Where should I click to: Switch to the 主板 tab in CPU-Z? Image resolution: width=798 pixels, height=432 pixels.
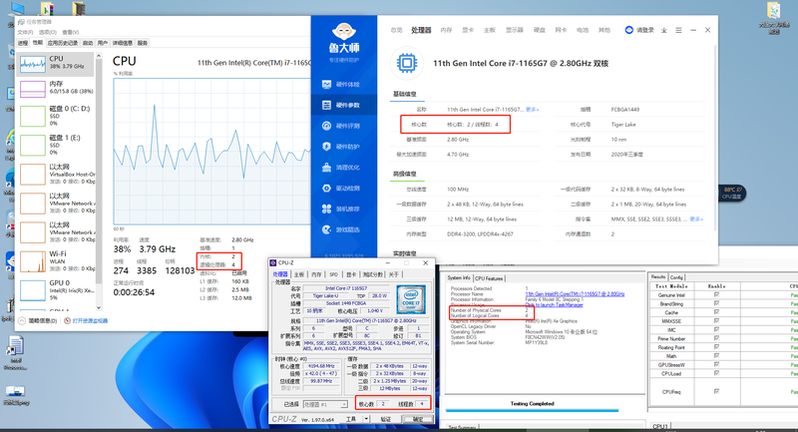pos(299,274)
